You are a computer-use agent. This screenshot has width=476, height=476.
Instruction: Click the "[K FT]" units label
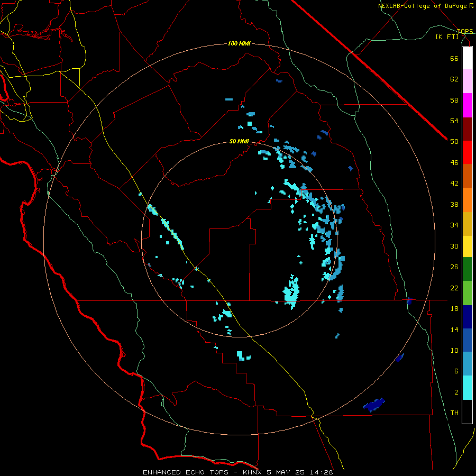[447, 37]
